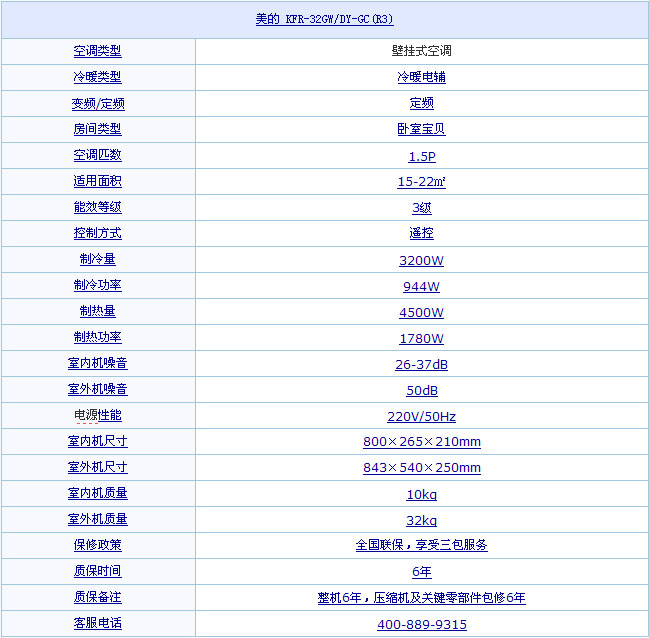Open the 电源性能 label link
649x638 pixels.
[98, 415]
